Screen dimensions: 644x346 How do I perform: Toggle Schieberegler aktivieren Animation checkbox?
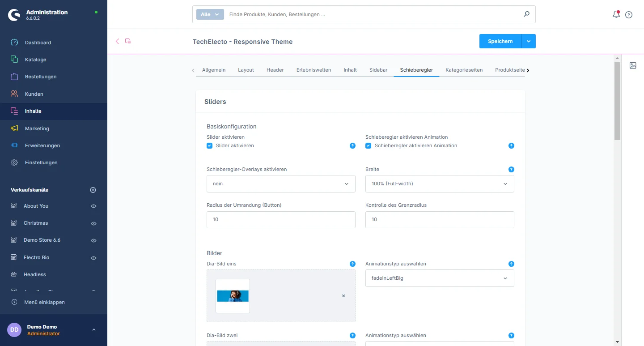[x=369, y=145]
